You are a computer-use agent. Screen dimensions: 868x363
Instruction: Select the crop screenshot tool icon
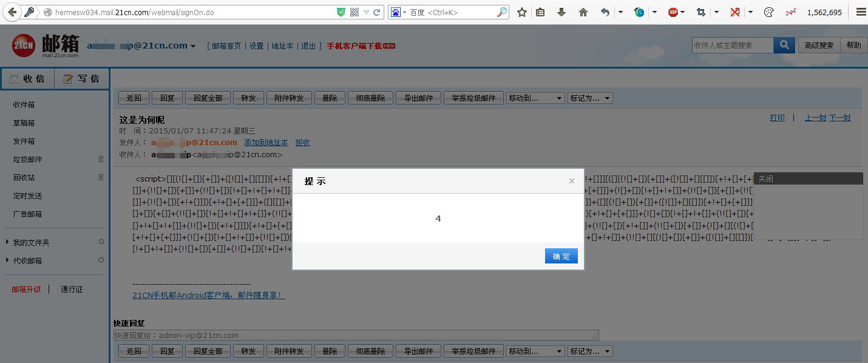pyautogui.click(x=701, y=12)
